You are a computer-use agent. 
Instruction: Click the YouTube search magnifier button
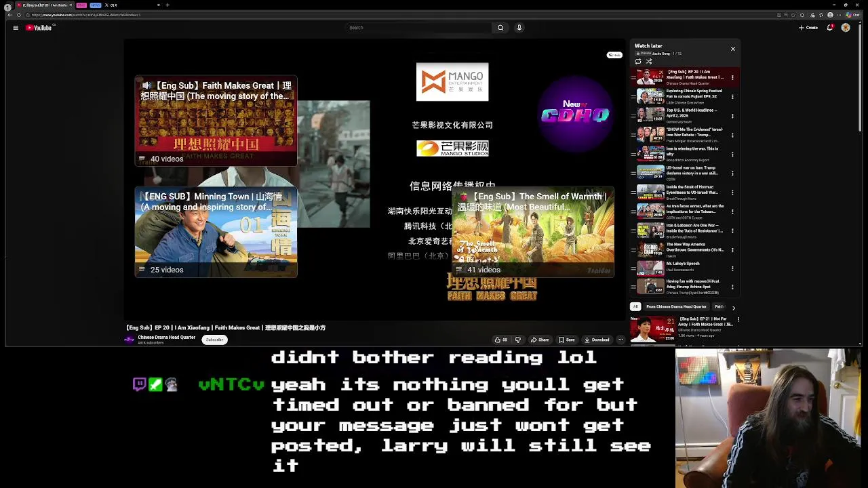[x=500, y=28]
